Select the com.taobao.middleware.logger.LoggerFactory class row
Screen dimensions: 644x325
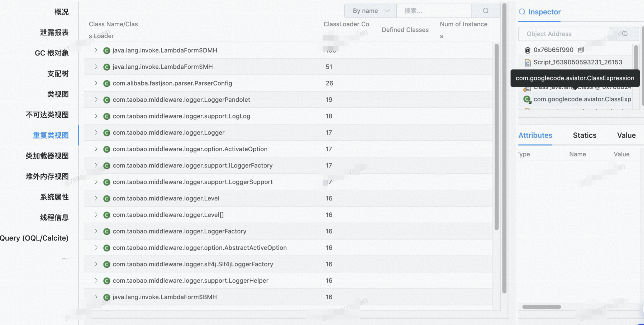[179, 231]
